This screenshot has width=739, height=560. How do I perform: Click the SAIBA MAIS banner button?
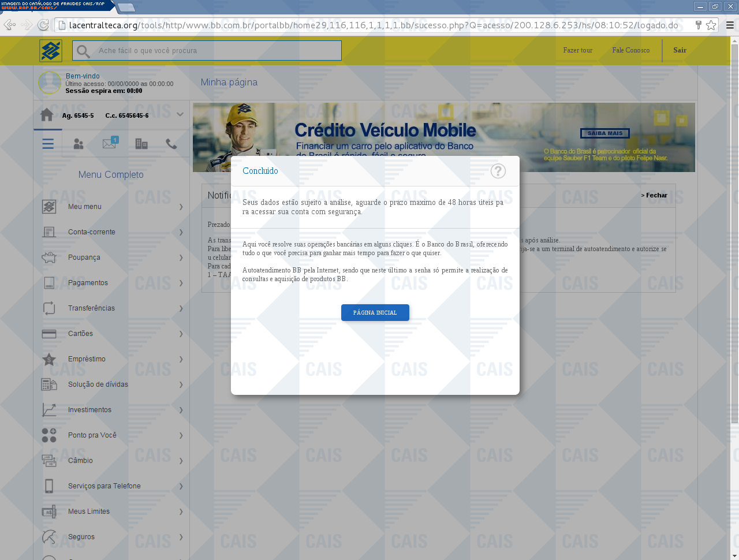tap(604, 133)
